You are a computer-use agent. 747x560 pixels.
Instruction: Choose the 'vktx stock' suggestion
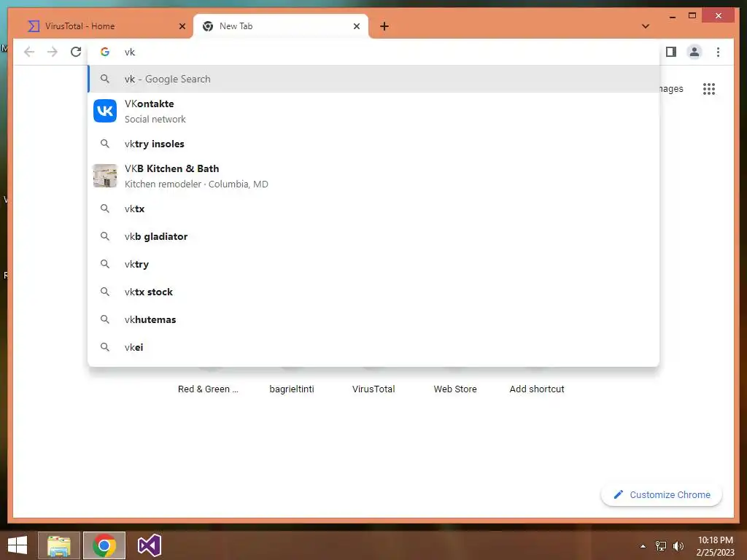374,292
